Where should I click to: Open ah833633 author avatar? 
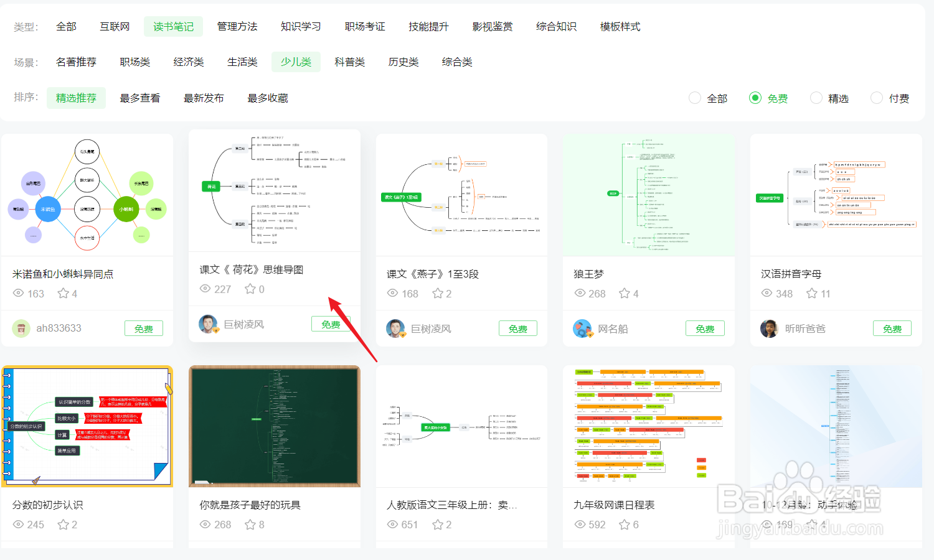pos(21,329)
